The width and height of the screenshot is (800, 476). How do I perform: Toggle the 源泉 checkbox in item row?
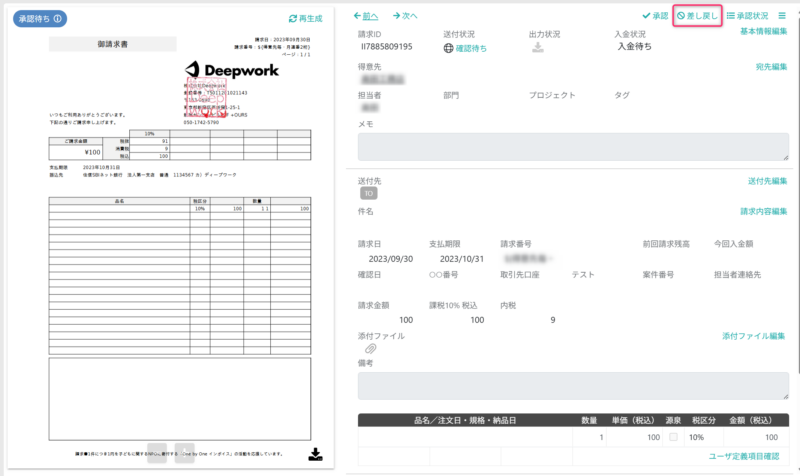673,437
